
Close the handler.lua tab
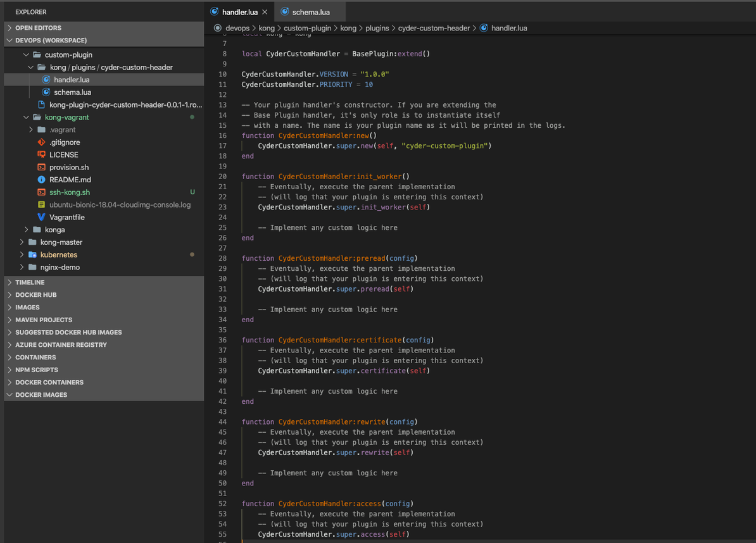pos(264,11)
